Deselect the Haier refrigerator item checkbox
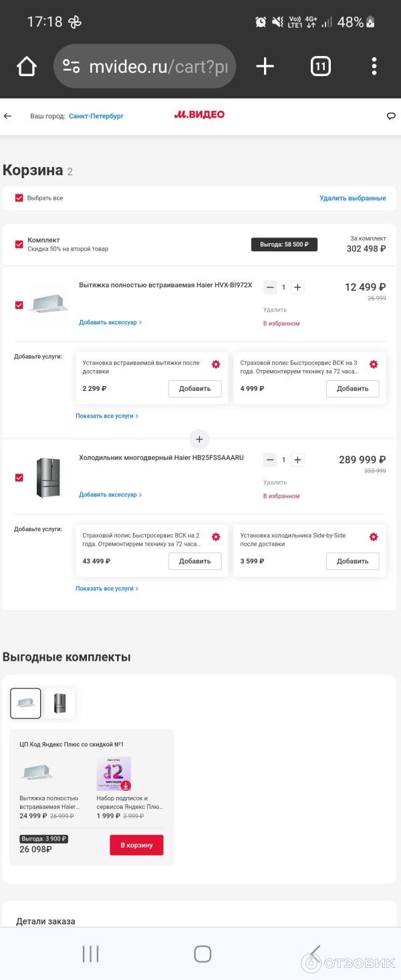The width and height of the screenshot is (401, 980). coord(19,478)
